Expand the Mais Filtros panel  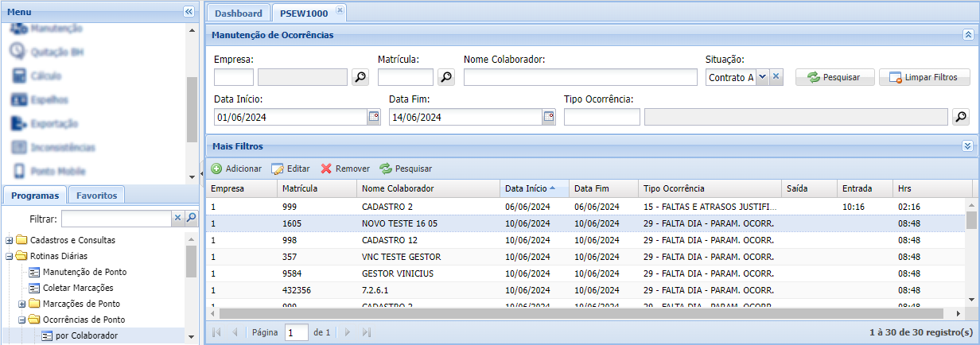coord(967,146)
